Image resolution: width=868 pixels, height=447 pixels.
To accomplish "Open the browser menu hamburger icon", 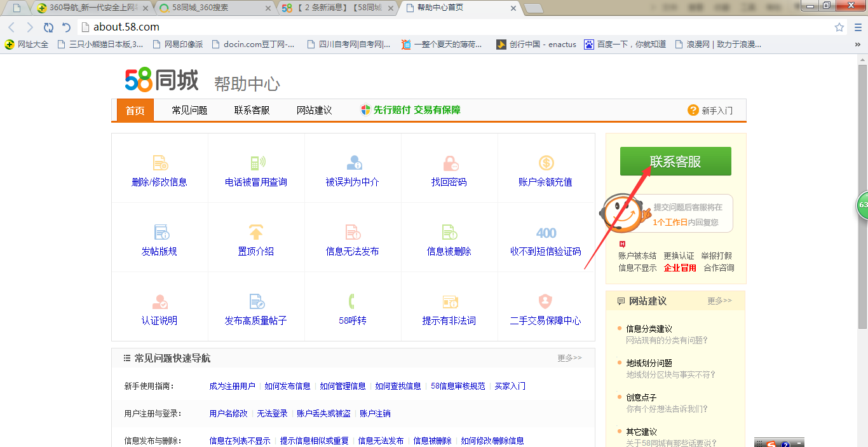I will click(857, 27).
